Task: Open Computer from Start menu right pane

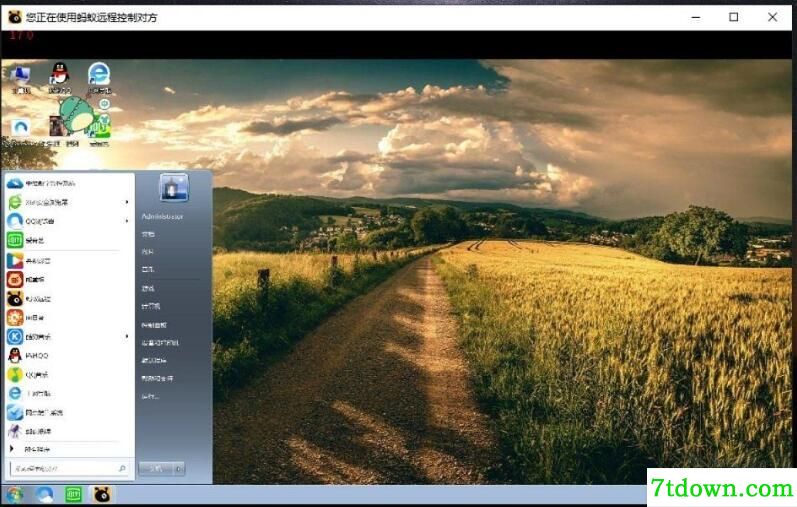Action: pyautogui.click(x=150, y=307)
